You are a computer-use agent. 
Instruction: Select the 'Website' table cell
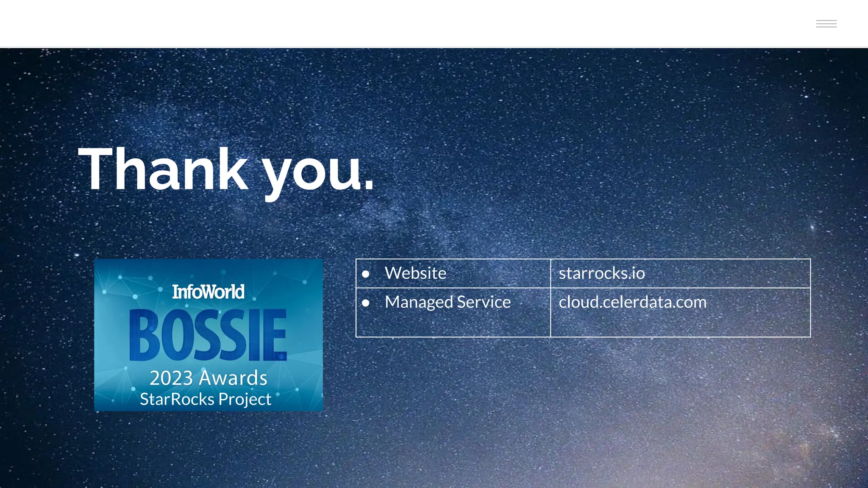(x=453, y=273)
